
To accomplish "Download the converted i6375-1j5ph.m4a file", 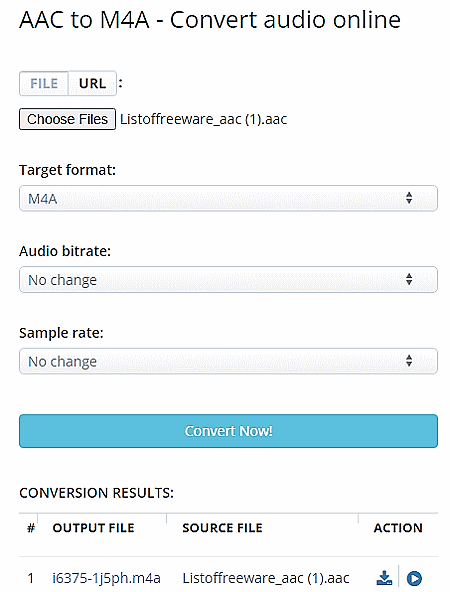I will pyautogui.click(x=384, y=578).
